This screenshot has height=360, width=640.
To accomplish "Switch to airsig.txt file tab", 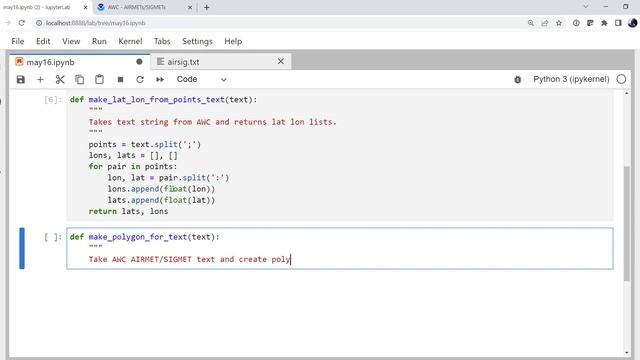I will click(220, 62).
